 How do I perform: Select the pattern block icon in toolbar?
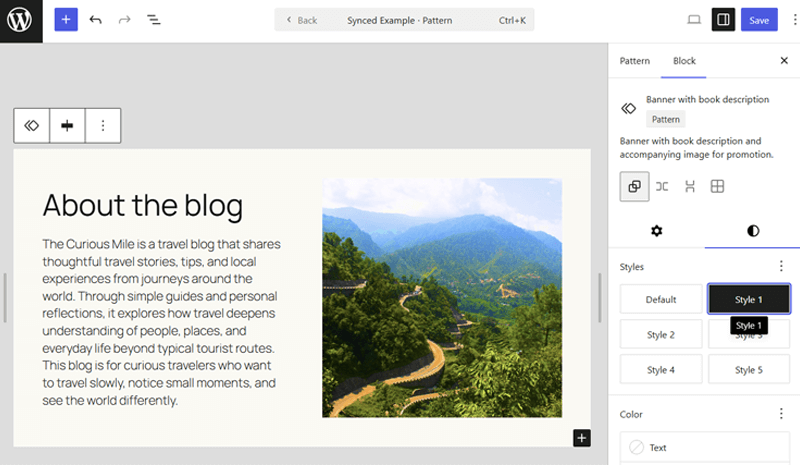pos(32,126)
